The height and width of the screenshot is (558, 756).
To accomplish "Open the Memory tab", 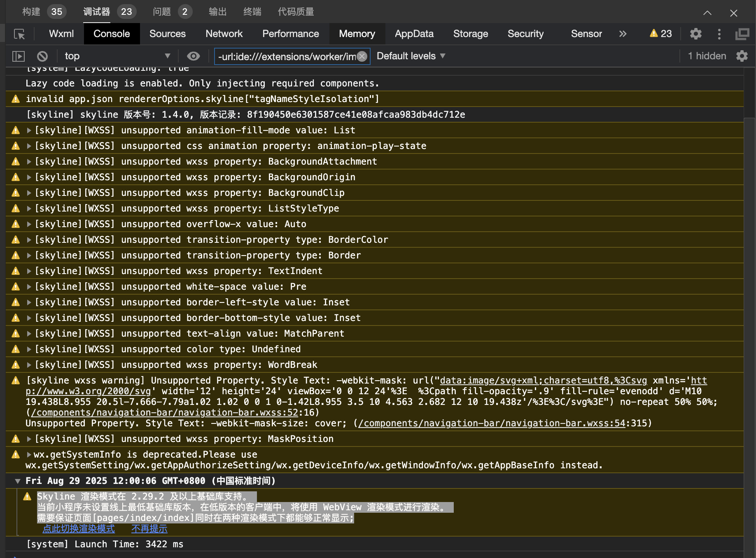I will point(357,34).
